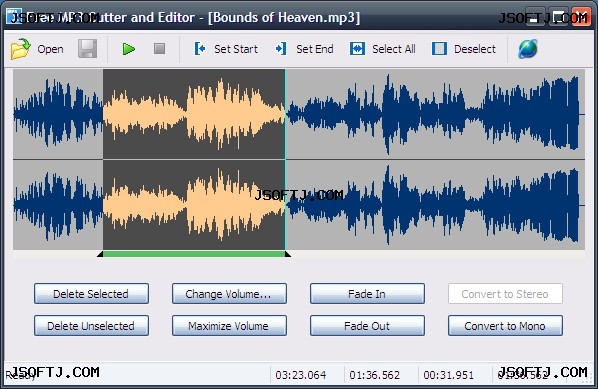
Task: Click the blue waveform left of the selection, bottom channel
Action: pos(58,205)
